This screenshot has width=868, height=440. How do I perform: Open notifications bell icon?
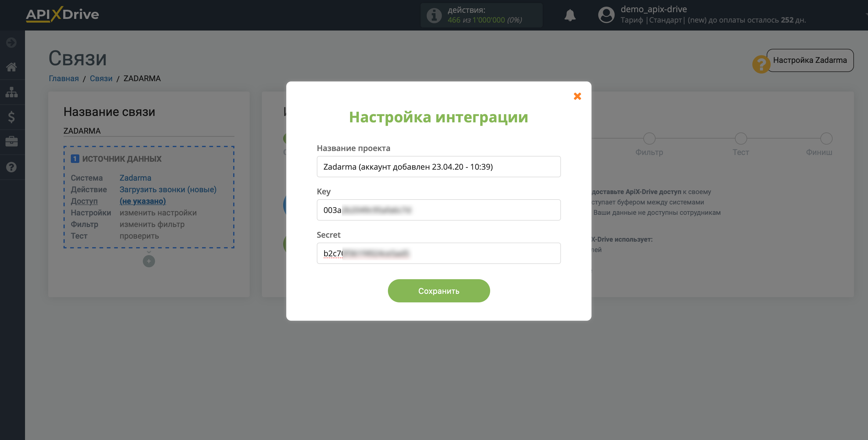570,15
